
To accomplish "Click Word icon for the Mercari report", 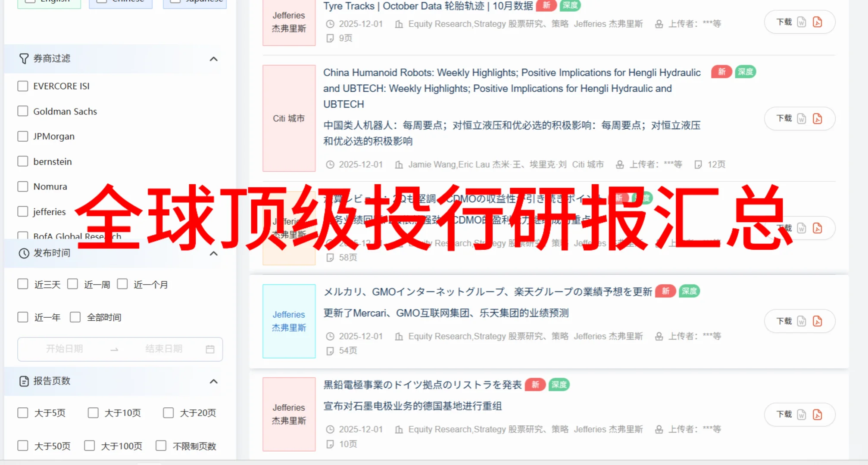I will [x=802, y=321].
